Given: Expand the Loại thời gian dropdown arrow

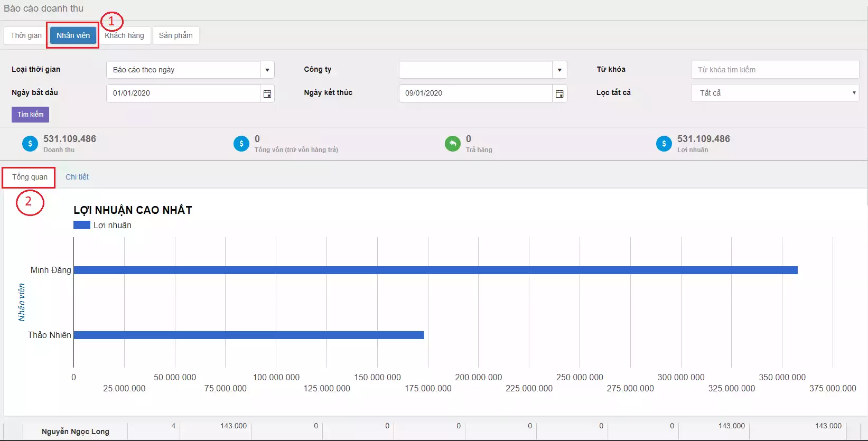Looking at the screenshot, I should coord(267,70).
